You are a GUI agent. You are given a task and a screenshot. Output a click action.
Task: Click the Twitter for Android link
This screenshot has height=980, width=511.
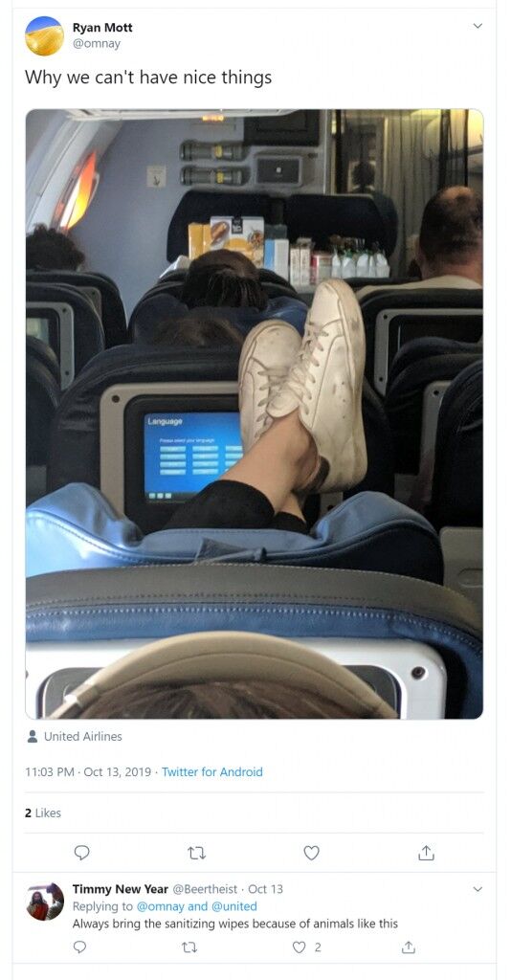tap(212, 772)
